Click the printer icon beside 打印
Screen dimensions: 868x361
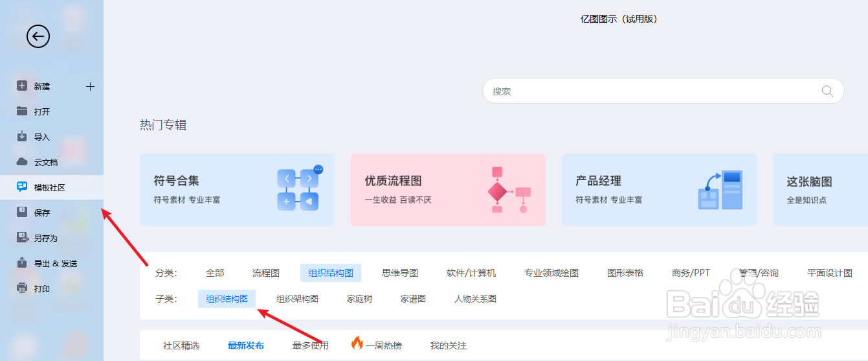click(x=22, y=288)
